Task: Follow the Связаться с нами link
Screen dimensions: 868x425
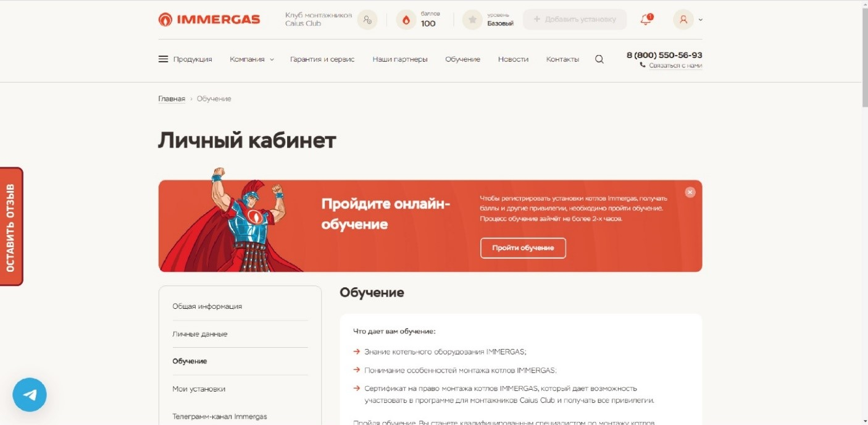Action: pos(675,65)
